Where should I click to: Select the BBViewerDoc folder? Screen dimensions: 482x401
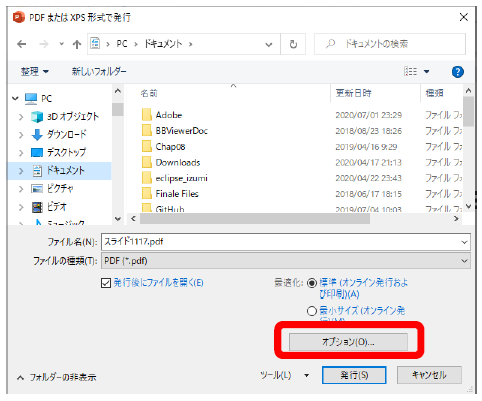tap(182, 131)
